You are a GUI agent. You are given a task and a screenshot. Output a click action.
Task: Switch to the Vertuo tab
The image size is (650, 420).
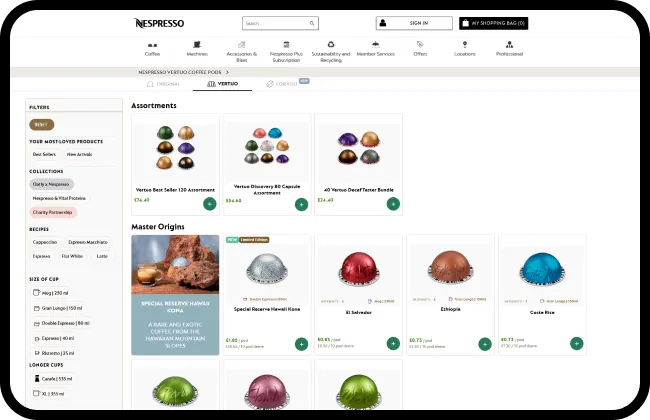(222, 84)
